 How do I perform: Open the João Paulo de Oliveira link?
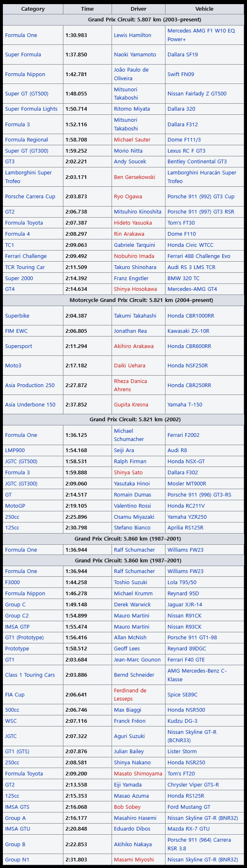(x=131, y=74)
